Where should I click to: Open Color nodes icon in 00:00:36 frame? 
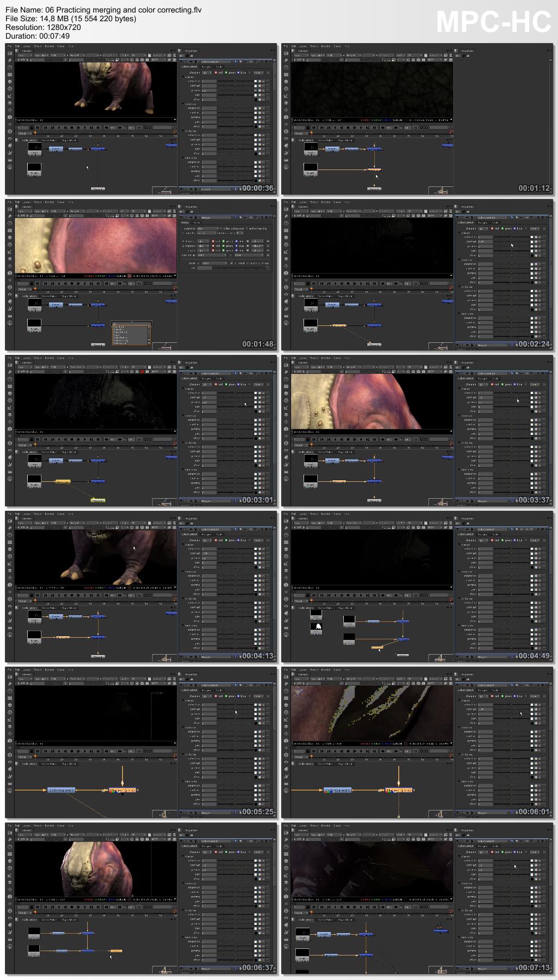(x=10, y=81)
